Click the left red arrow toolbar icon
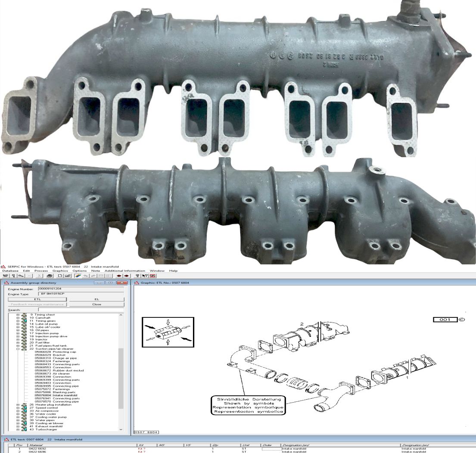Viewport: 476px width, 453px height. 118,276
